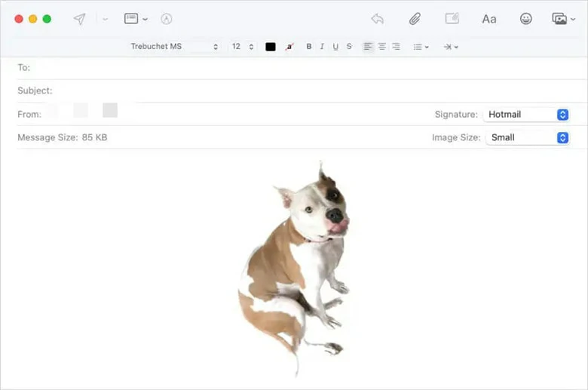Image resolution: width=588 pixels, height=390 pixels.
Task: Click the header fields icon
Action: tap(131, 19)
